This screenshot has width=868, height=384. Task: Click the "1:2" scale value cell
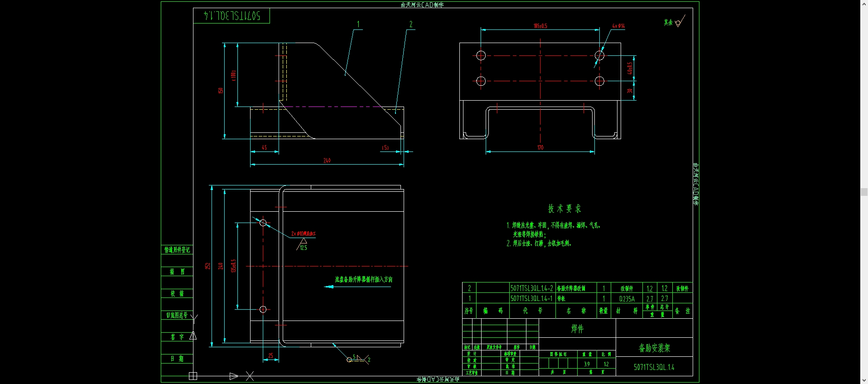(606, 364)
